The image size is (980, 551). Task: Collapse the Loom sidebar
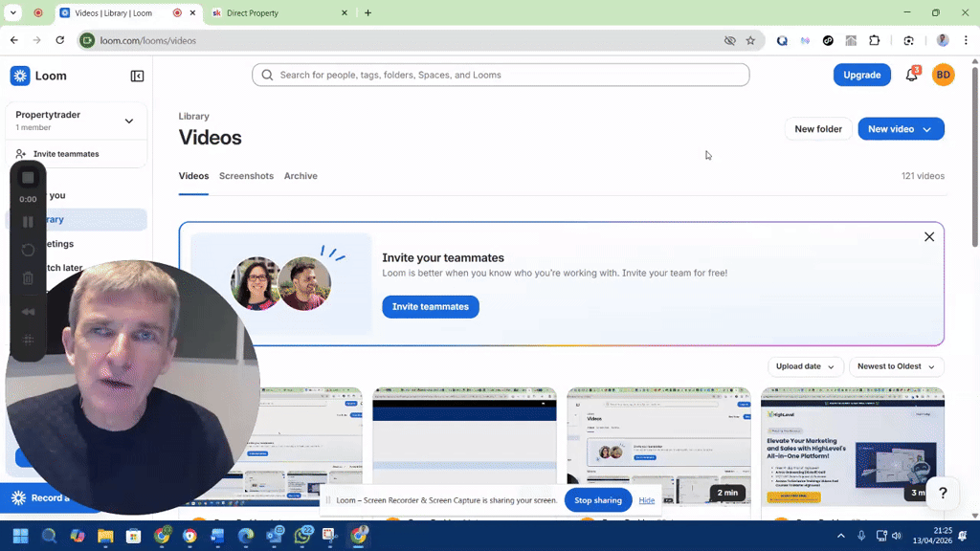tap(137, 77)
